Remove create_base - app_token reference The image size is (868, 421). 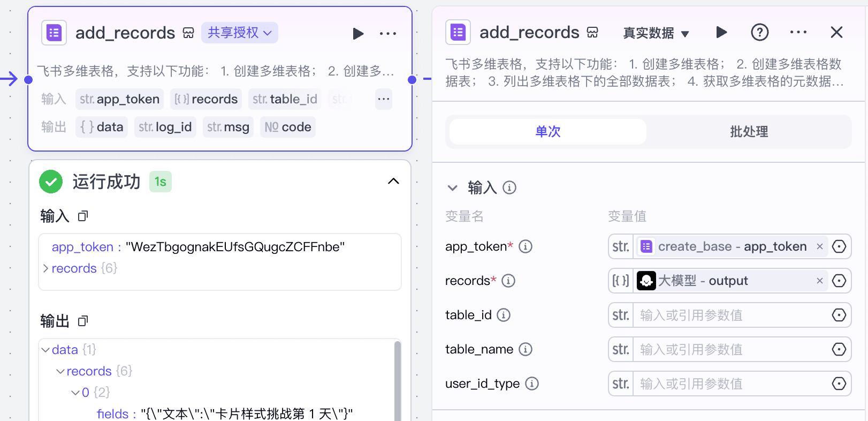point(819,246)
